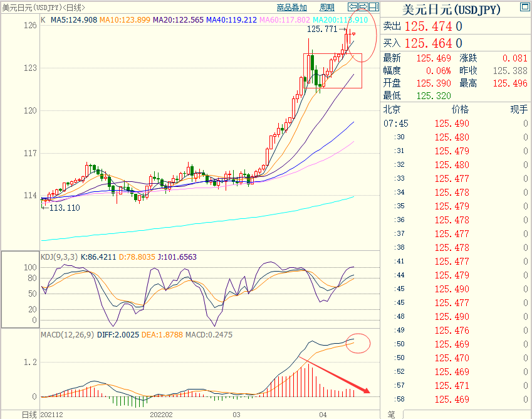Click the 最高 value 125.496
The width and height of the screenshot is (532, 419).
510,83
